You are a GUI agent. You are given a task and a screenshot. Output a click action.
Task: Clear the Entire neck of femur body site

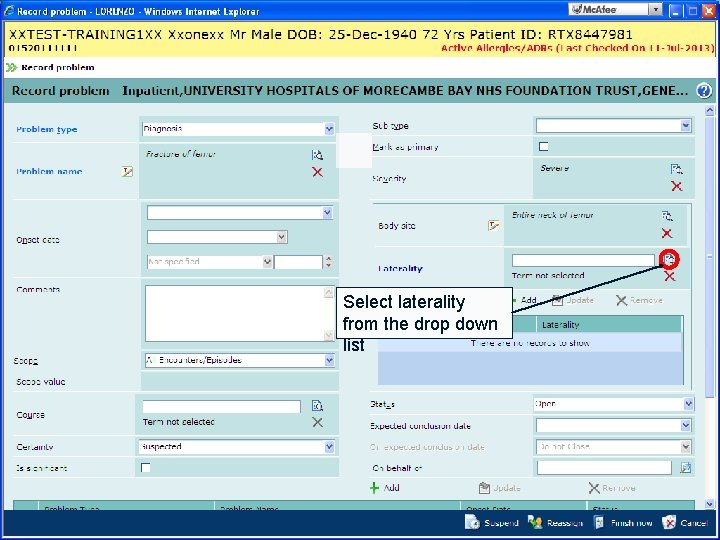pos(667,233)
